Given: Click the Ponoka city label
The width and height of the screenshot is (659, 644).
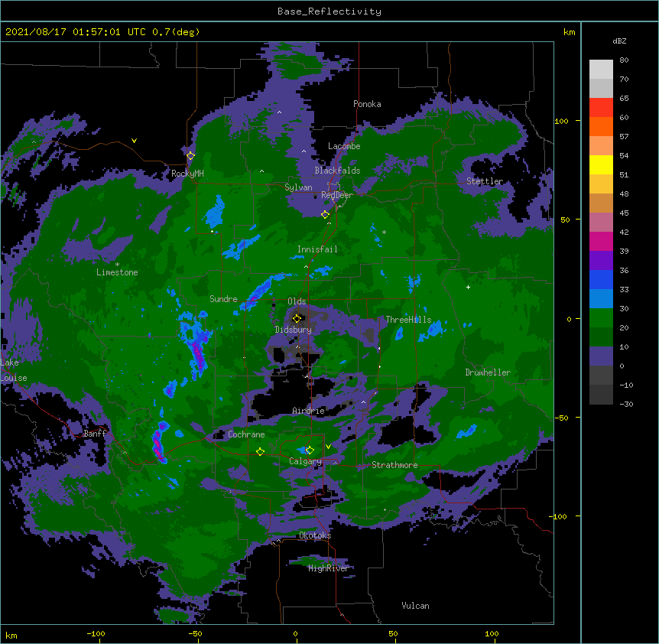Looking at the screenshot, I should pyautogui.click(x=367, y=104).
